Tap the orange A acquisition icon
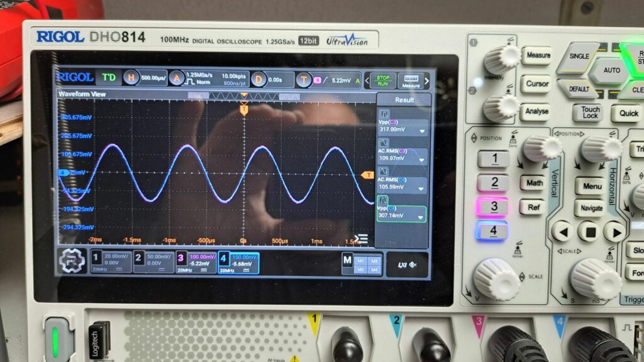The image size is (644, 362). (177, 78)
